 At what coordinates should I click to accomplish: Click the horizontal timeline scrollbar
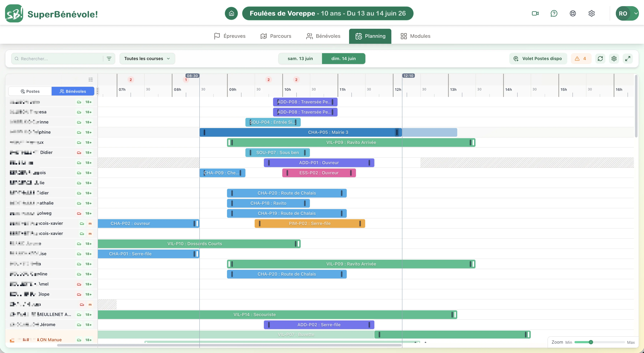(229, 345)
